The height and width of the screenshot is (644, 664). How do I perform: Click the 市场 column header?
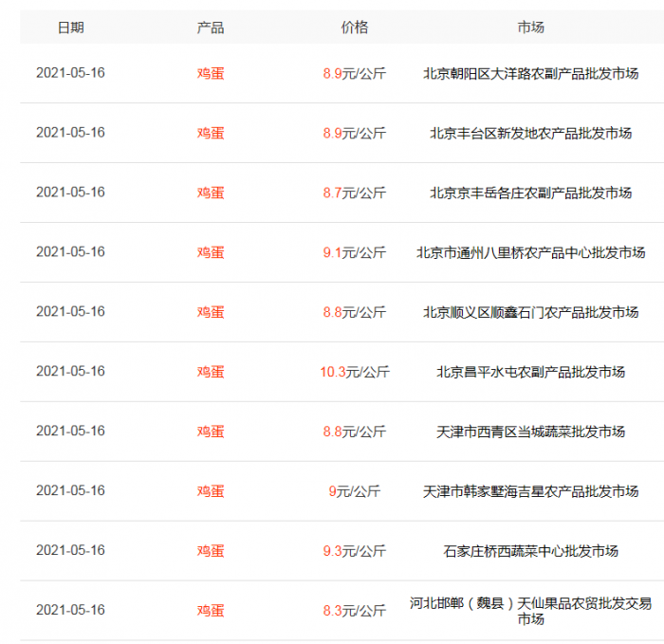[x=530, y=28]
